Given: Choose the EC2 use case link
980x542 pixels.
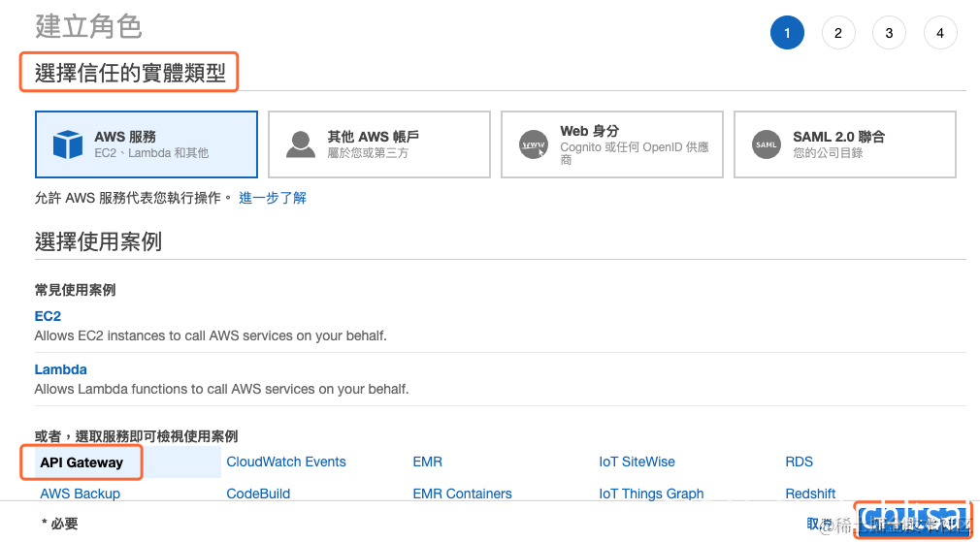Looking at the screenshot, I should click(x=48, y=316).
